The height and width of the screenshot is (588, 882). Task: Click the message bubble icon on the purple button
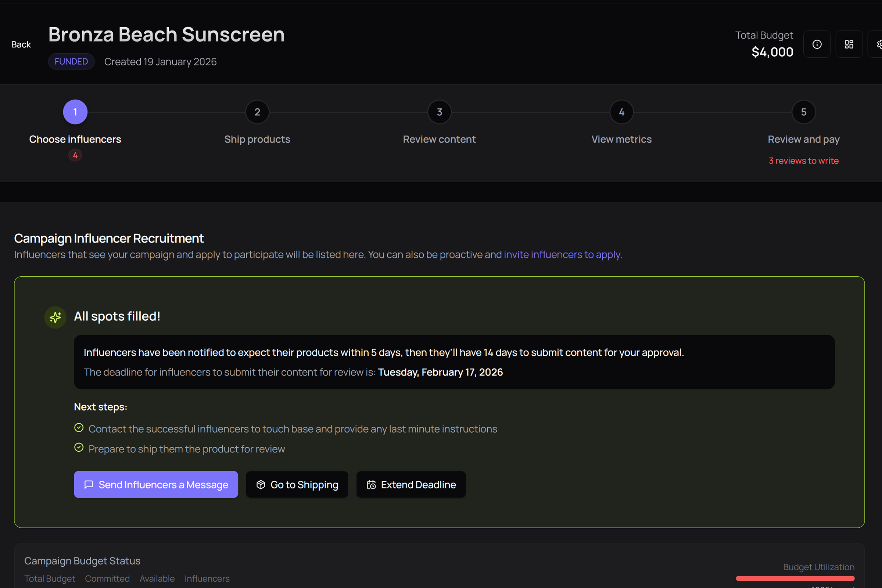point(89,484)
